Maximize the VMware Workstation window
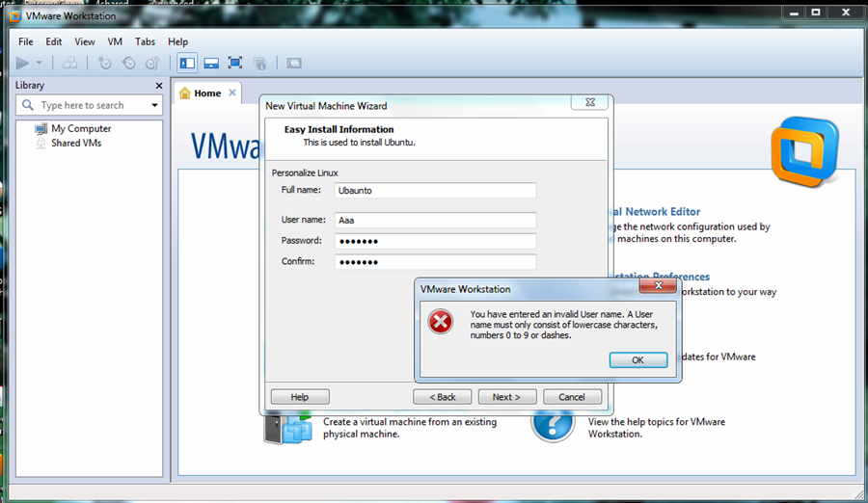The image size is (868, 503). 816,13
